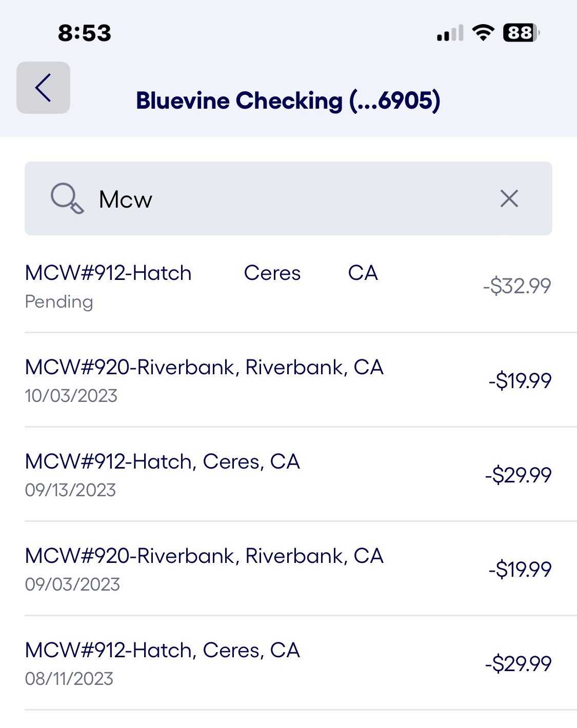Tap the -$19.99 amount dated 10/03/2023
The height and width of the screenshot is (728, 577).
pos(520,380)
